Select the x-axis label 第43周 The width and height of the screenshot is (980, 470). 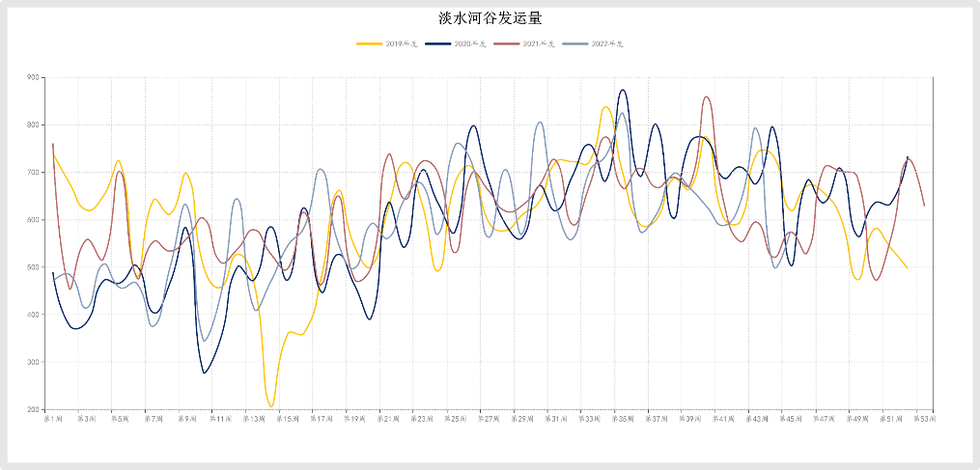point(757,418)
